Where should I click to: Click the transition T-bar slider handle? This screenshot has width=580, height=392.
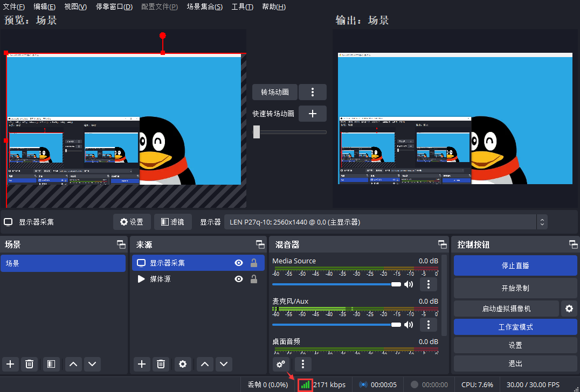click(x=257, y=132)
